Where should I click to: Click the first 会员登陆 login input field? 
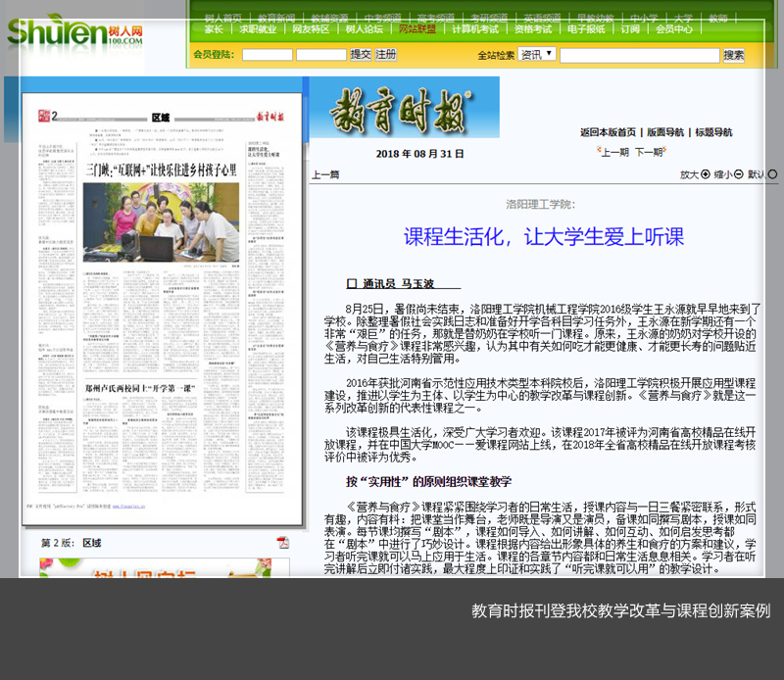point(267,55)
